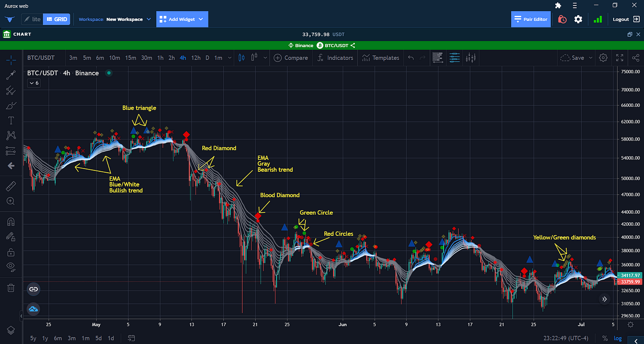Open the Indicators panel
This screenshot has height=344, width=644.
(334, 58)
